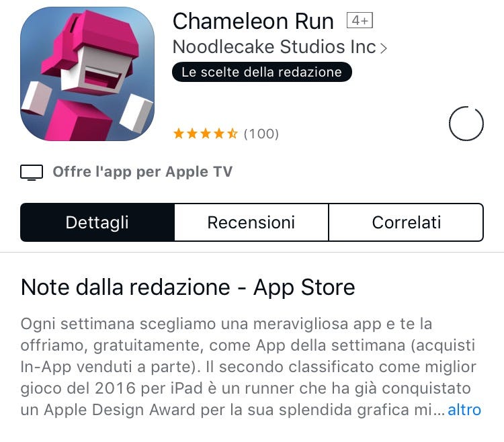Click the Chameleon Run title text

point(253,21)
